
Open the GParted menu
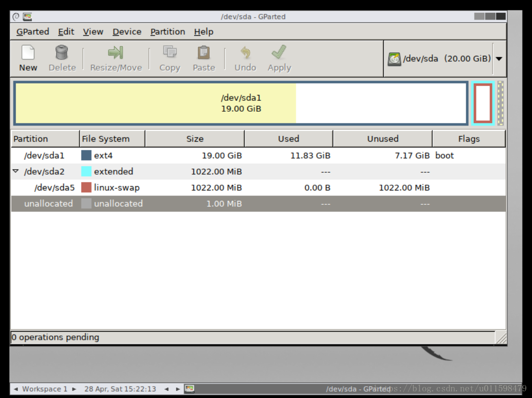coord(32,31)
